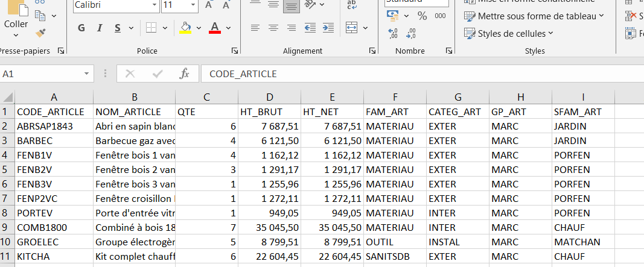Apply percent style to the selection

(x=422, y=16)
